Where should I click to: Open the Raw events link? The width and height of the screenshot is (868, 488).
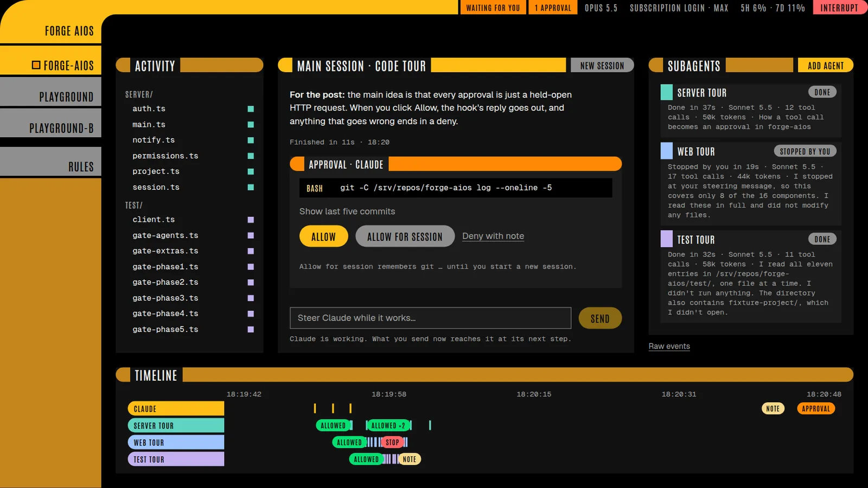click(x=669, y=346)
